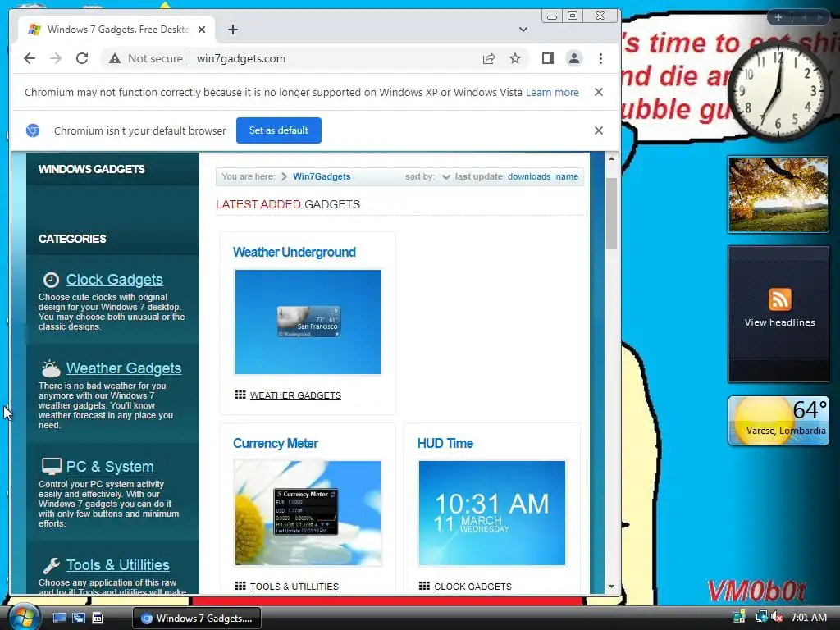Select the Windows 7 Gadgets taskbar button

pos(197,619)
